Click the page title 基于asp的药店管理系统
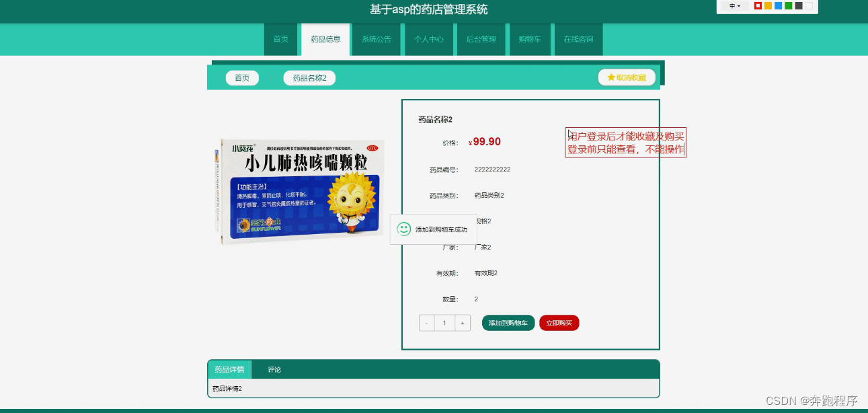Viewport: 868px width, 413px height. point(429,9)
